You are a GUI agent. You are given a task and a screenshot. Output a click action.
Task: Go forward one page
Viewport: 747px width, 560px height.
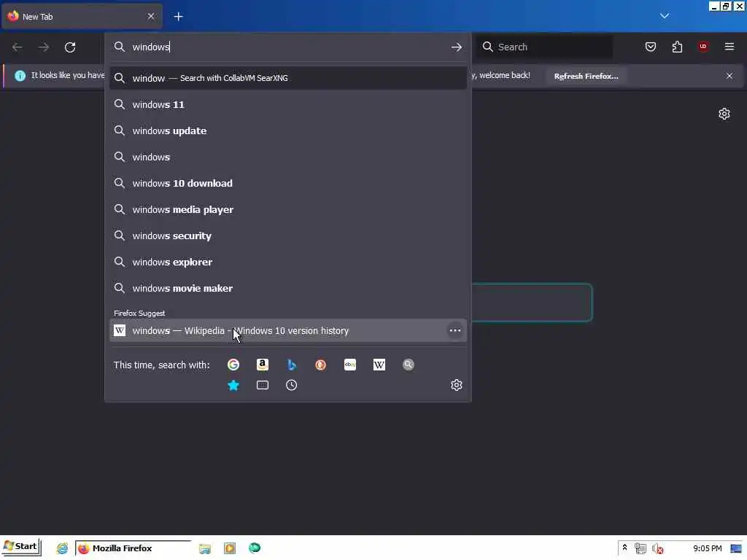tap(43, 47)
